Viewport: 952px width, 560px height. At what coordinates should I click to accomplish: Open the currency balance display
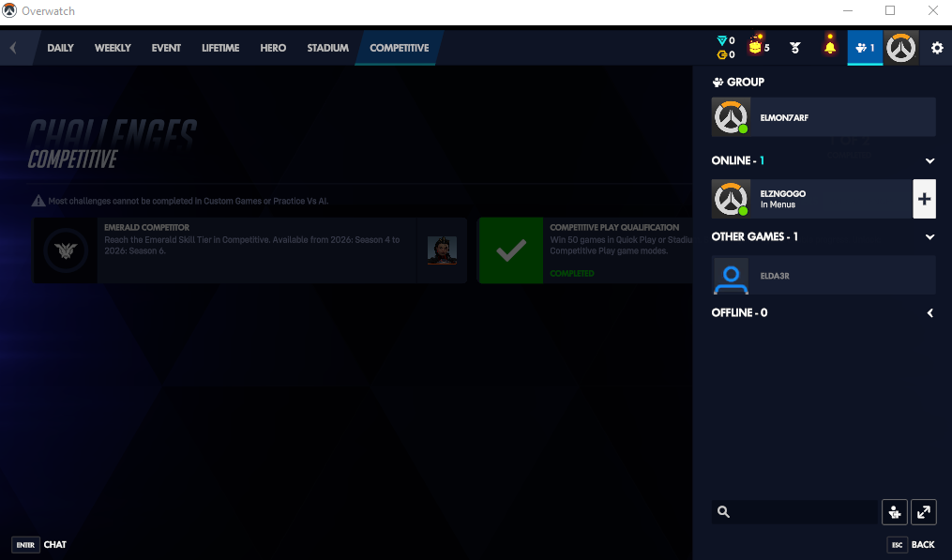click(726, 48)
